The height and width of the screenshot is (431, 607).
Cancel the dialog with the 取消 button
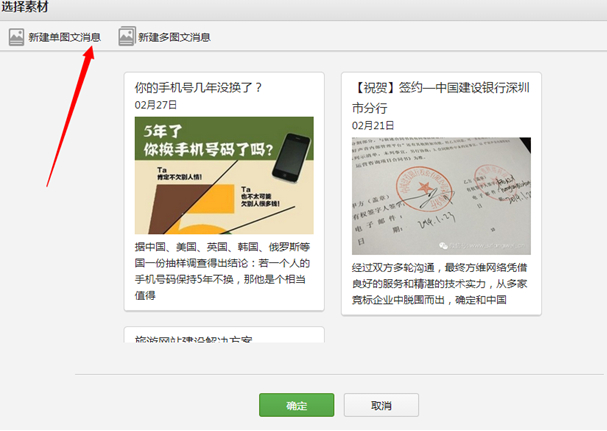tap(381, 405)
